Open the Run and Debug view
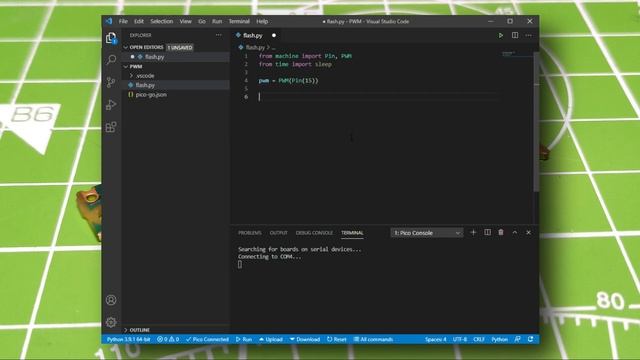 111,105
